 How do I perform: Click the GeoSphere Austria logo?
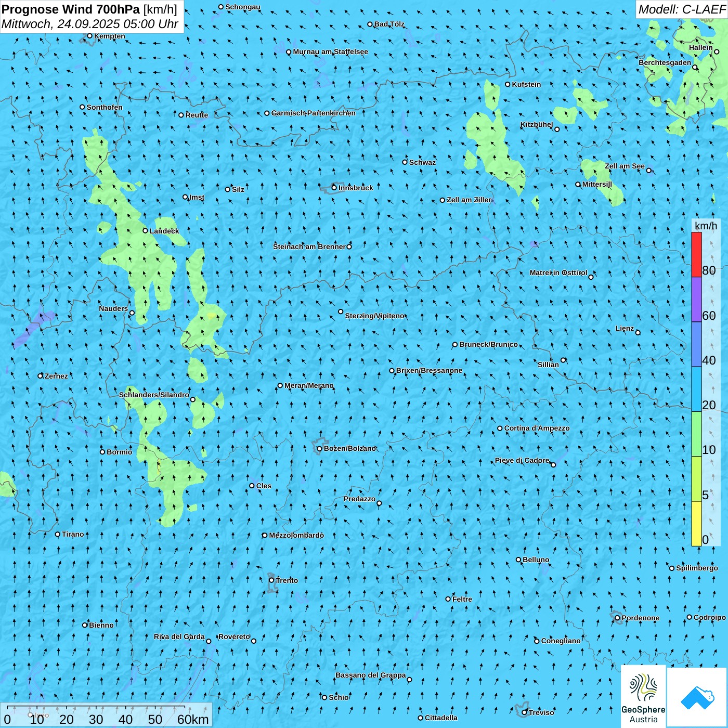(x=643, y=696)
